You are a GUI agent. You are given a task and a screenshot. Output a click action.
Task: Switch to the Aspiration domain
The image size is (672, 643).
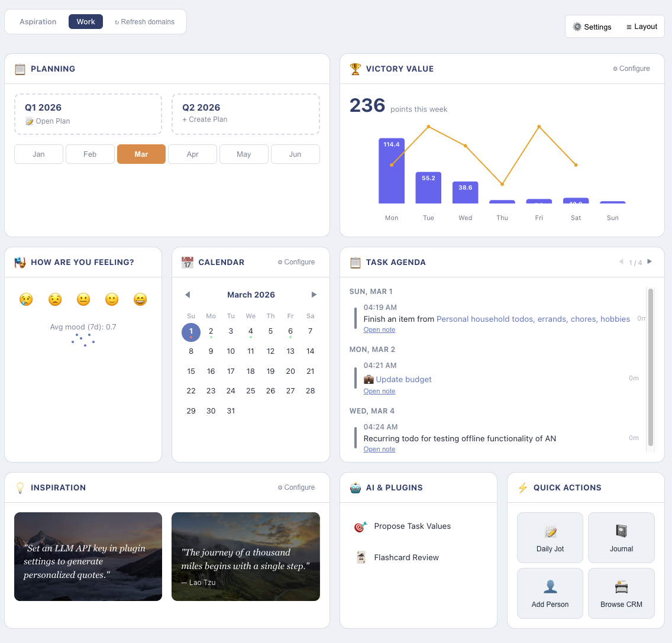pyautogui.click(x=38, y=22)
